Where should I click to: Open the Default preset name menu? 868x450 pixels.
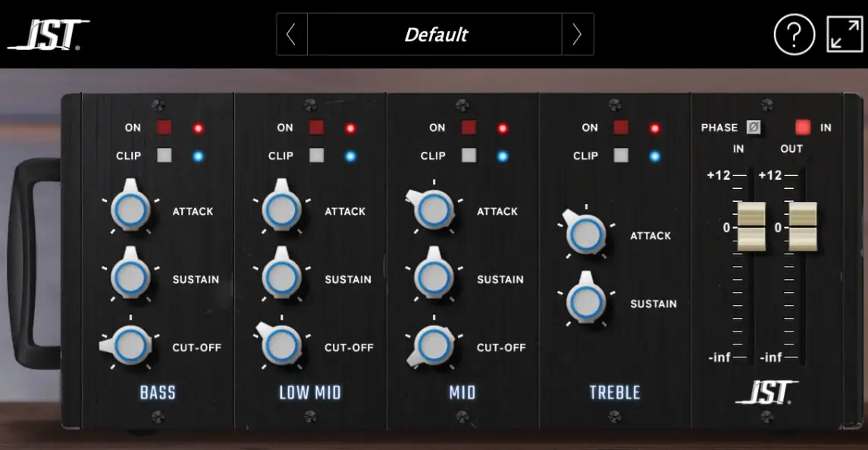[435, 34]
